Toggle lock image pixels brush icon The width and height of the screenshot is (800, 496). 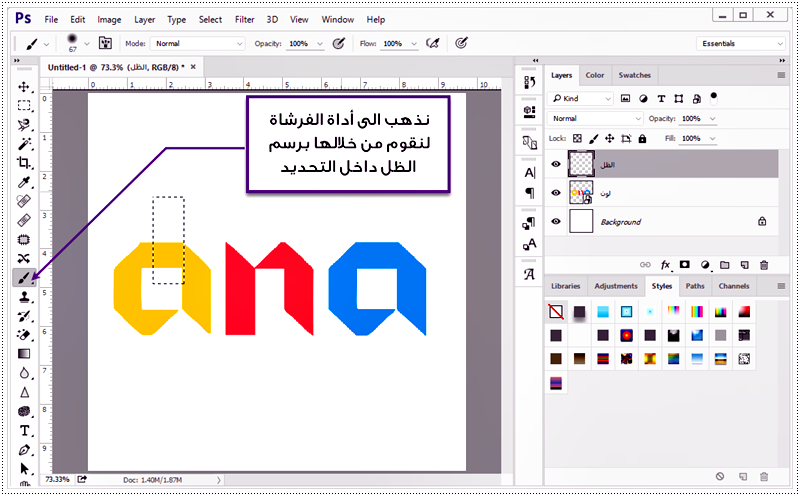[593, 138]
